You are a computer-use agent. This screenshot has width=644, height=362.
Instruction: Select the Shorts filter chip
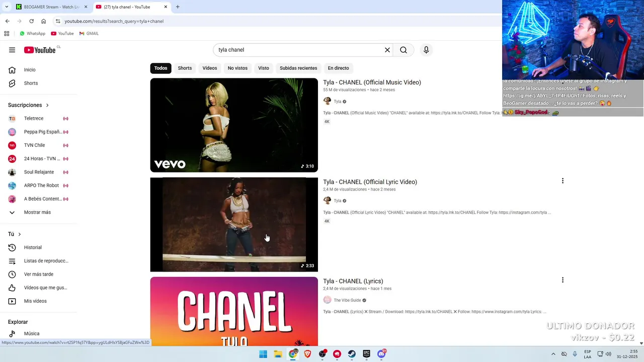pyautogui.click(x=185, y=68)
